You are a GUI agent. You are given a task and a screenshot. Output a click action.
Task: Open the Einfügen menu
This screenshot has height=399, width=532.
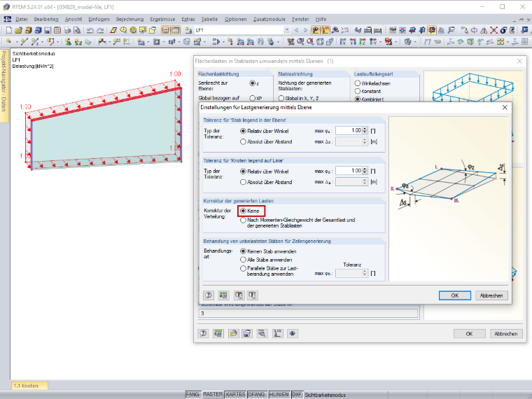coord(99,20)
